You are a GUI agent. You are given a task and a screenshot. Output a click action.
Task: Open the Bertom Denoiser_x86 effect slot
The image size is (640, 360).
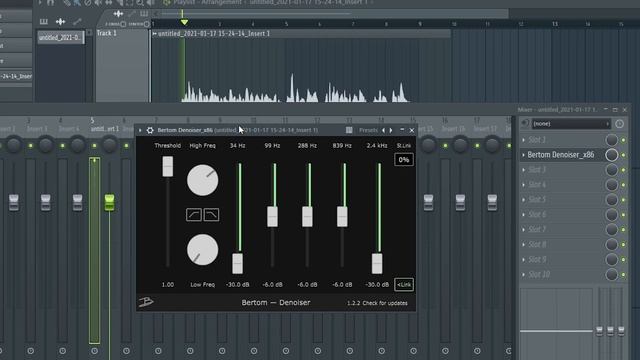561,155
